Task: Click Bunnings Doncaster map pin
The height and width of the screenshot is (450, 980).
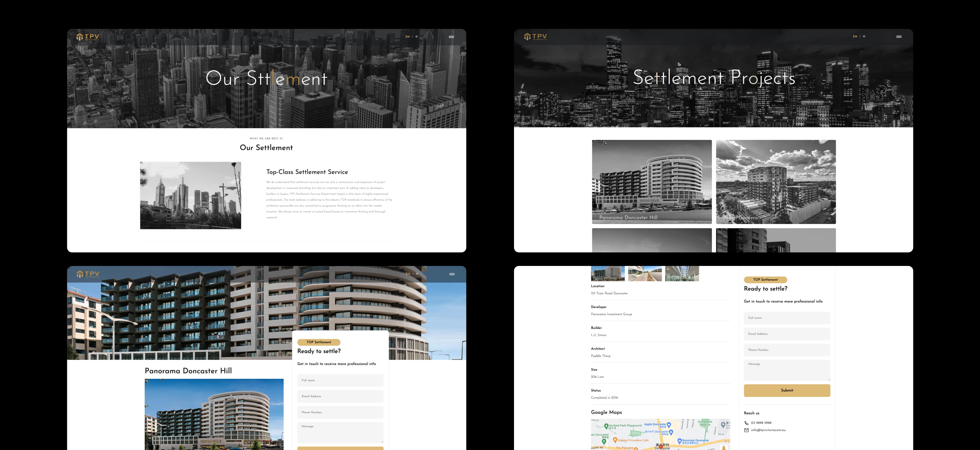Action: (x=679, y=441)
